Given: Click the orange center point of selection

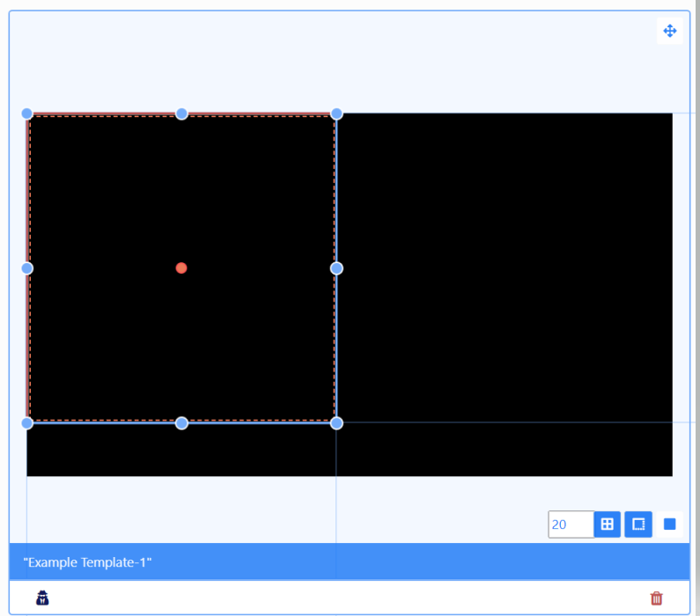Looking at the screenshot, I should (x=181, y=268).
